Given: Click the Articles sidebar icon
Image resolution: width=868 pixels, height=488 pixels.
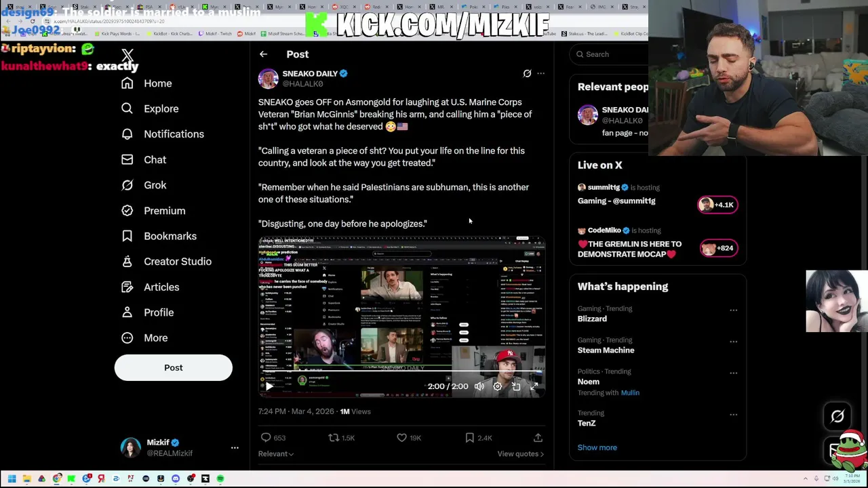Looking at the screenshot, I should pyautogui.click(x=127, y=287).
